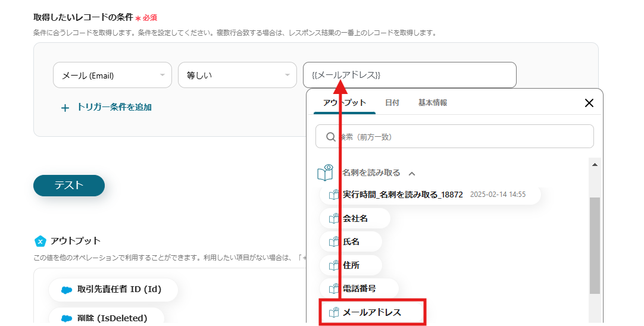Click the popup list scrollbar thumb
The width and height of the screenshot is (644, 326).
[x=595, y=246]
